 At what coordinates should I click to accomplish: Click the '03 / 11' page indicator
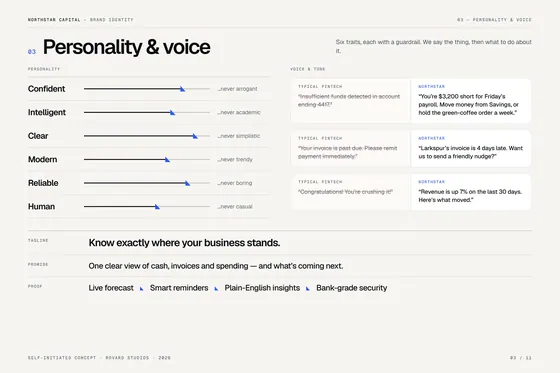coord(521,358)
